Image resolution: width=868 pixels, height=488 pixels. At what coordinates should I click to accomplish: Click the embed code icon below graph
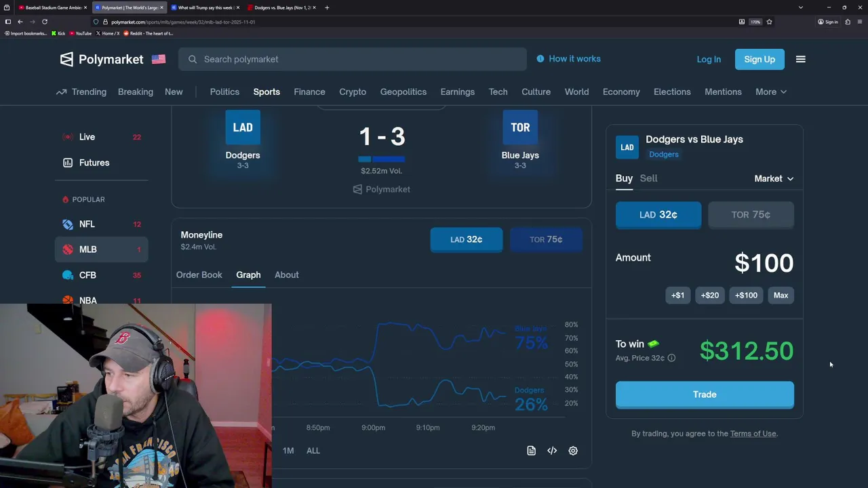(552, 451)
